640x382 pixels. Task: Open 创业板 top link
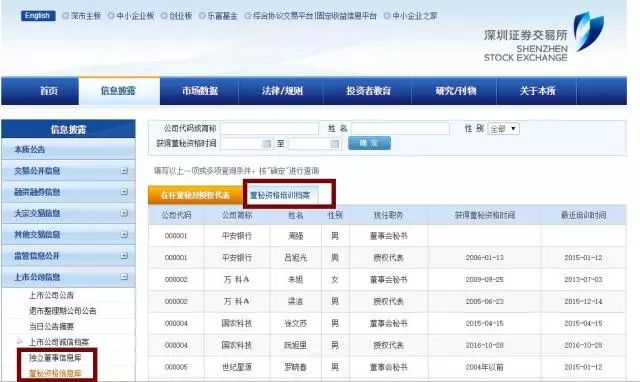[180, 16]
